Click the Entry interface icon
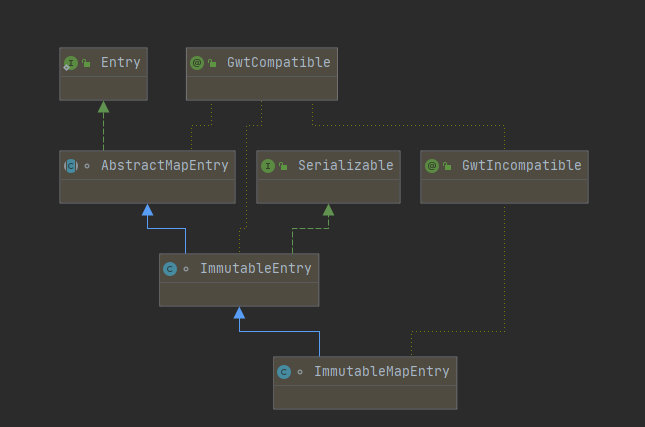The image size is (645, 427). [71, 63]
